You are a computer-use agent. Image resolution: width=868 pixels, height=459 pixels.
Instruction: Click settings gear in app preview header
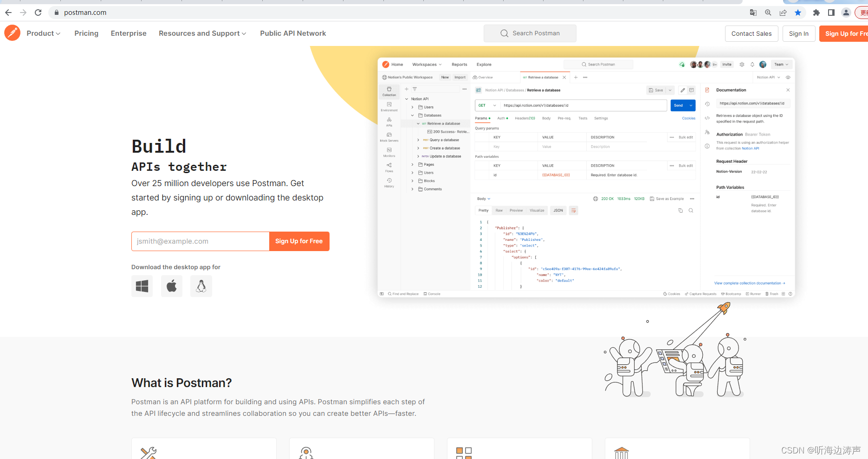(x=742, y=65)
